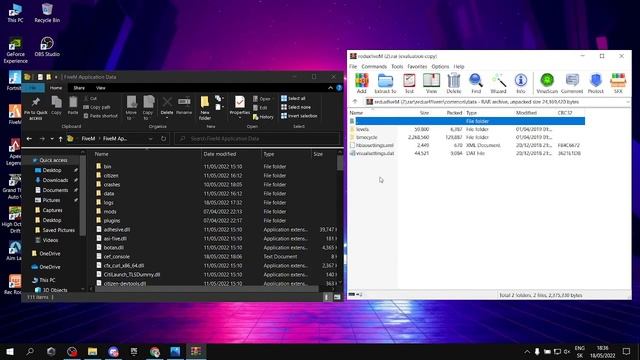Click the SFX icon in WinRAR
This screenshot has width=640, height=360.
pyautogui.click(x=618, y=83)
